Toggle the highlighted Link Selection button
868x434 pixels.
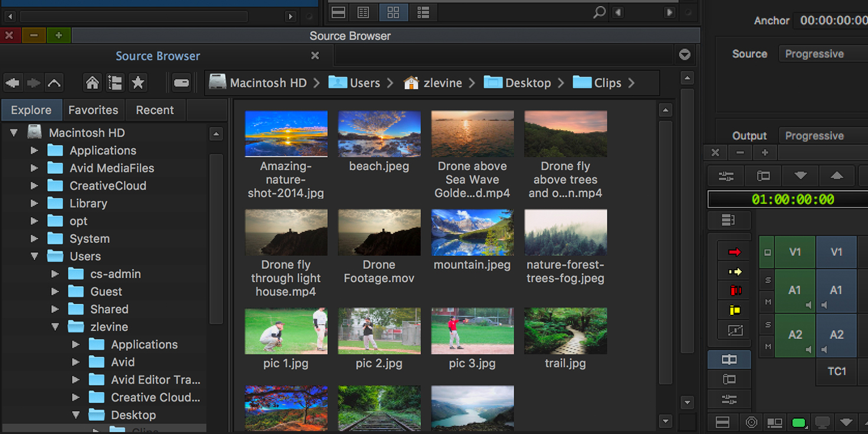coord(729,360)
